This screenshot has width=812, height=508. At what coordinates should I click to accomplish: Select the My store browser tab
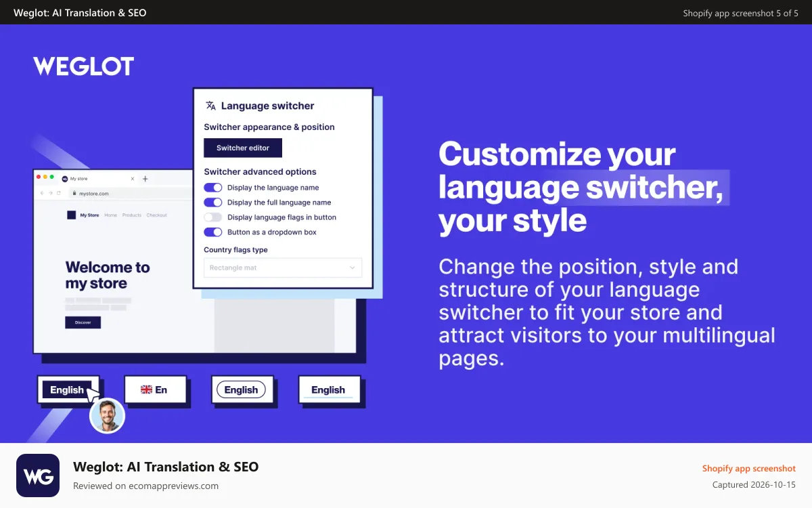pyautogui.click(x=99, y=179)
